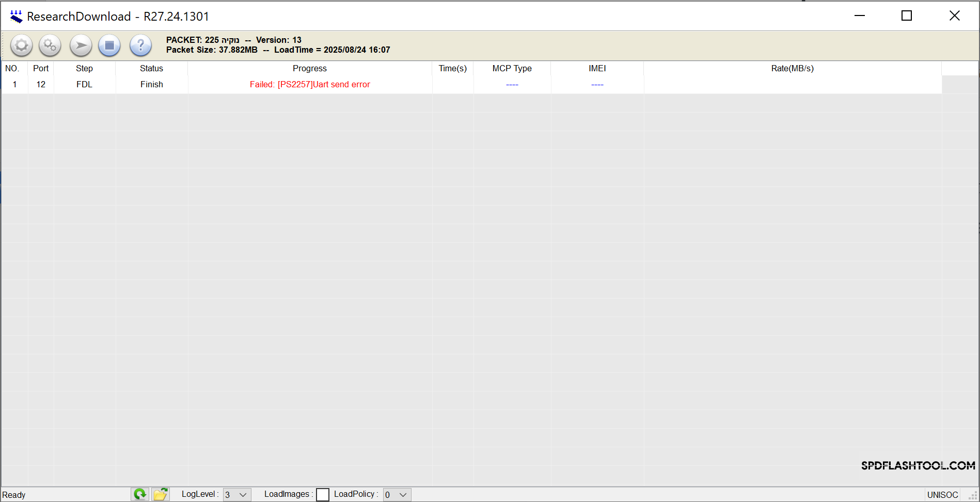980x502 pixels.
Task: Open help with the question mark icon
Action: [140, 46]
